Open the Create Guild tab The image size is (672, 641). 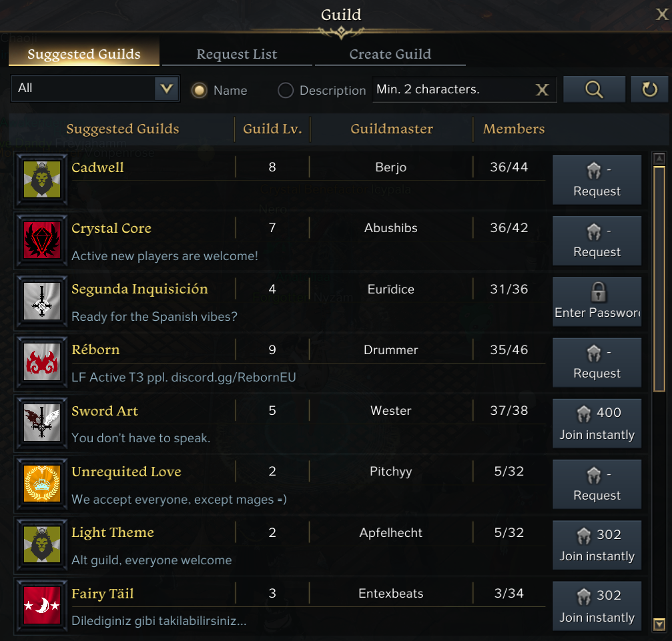point(390,55)
